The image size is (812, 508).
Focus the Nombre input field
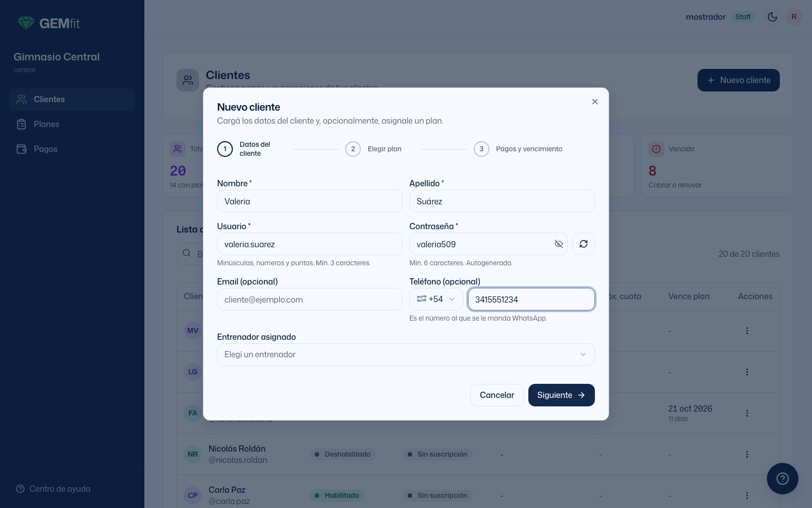310,201
